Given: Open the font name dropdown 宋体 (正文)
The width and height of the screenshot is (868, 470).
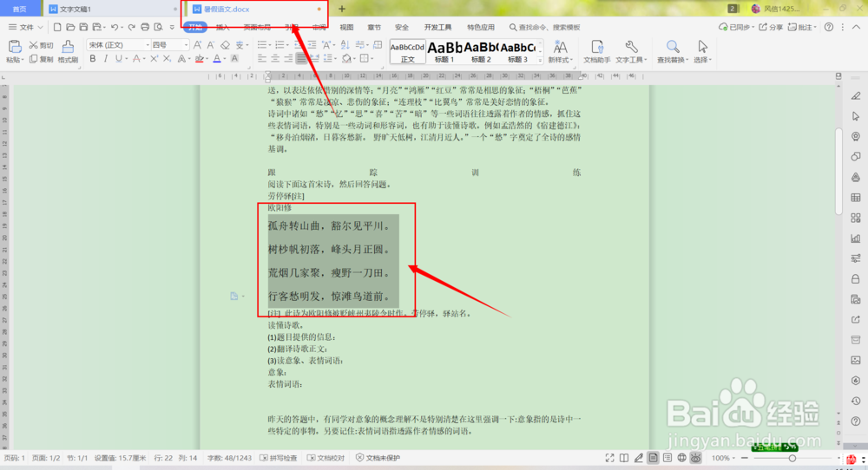Looking at the screenshot, I should [148, 45].
